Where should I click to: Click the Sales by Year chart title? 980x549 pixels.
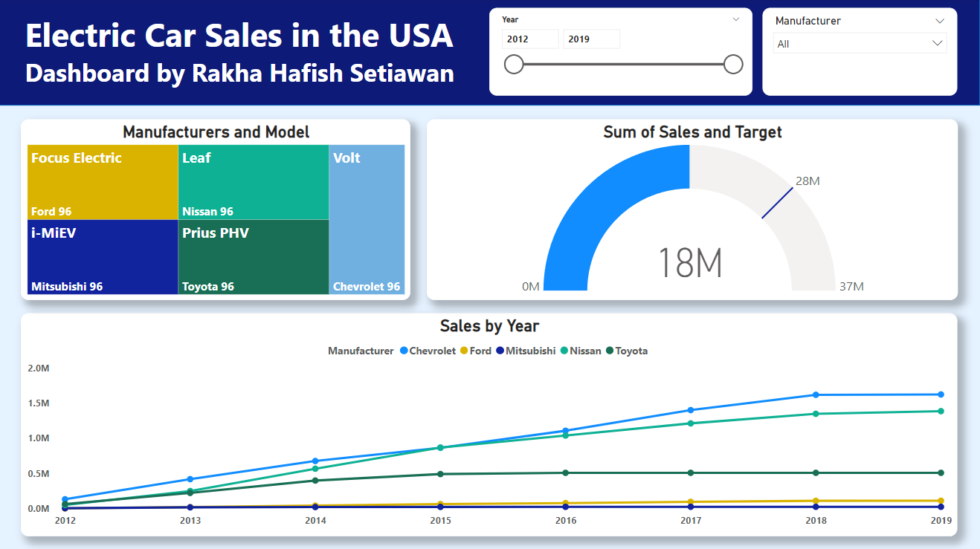[489, 325]
